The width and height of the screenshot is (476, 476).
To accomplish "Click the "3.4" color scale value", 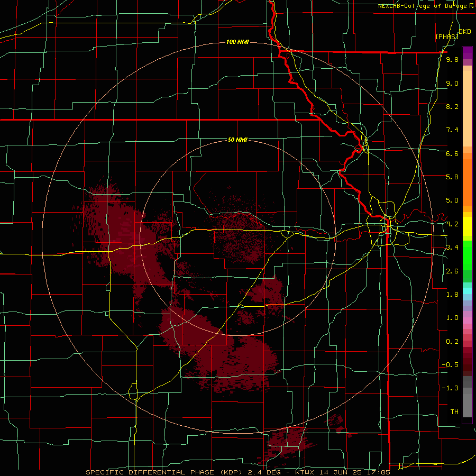I will [x=452, y=248].
